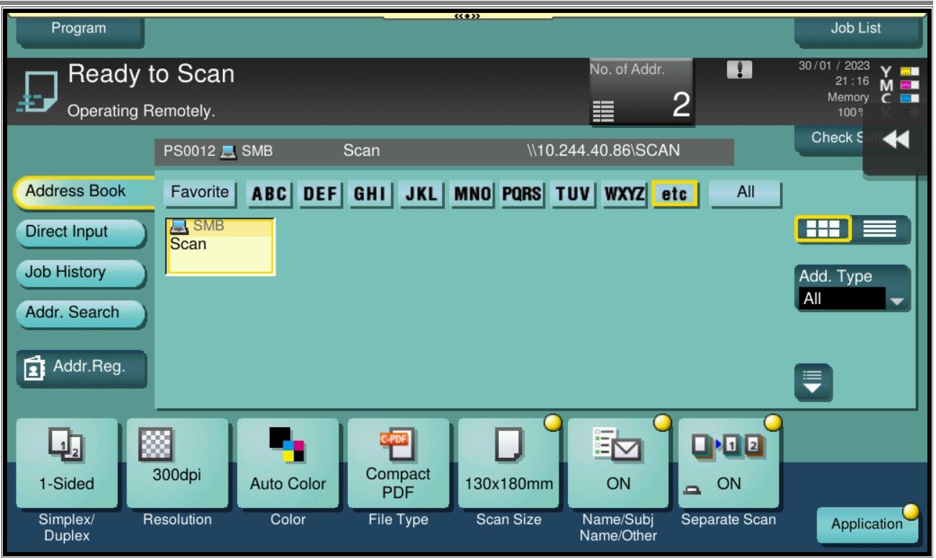Select the ABC index tab
936x560 pixels.
(270, 194)
